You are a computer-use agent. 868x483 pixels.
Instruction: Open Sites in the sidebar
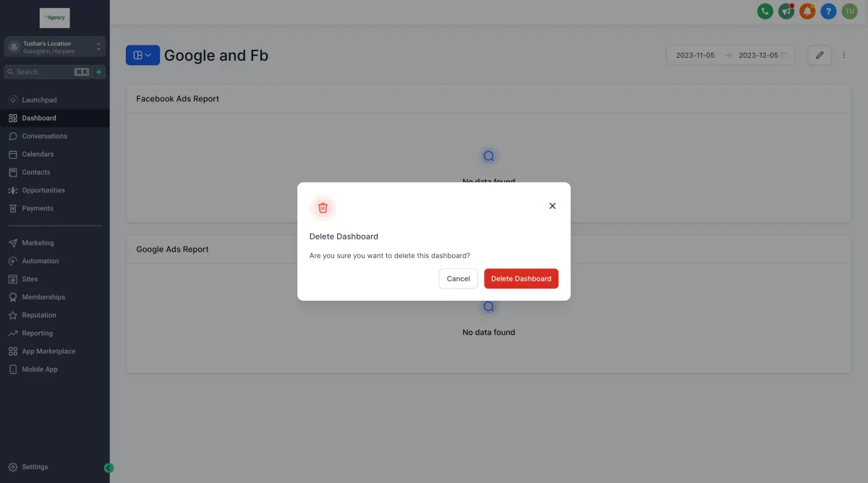[55, 279]
